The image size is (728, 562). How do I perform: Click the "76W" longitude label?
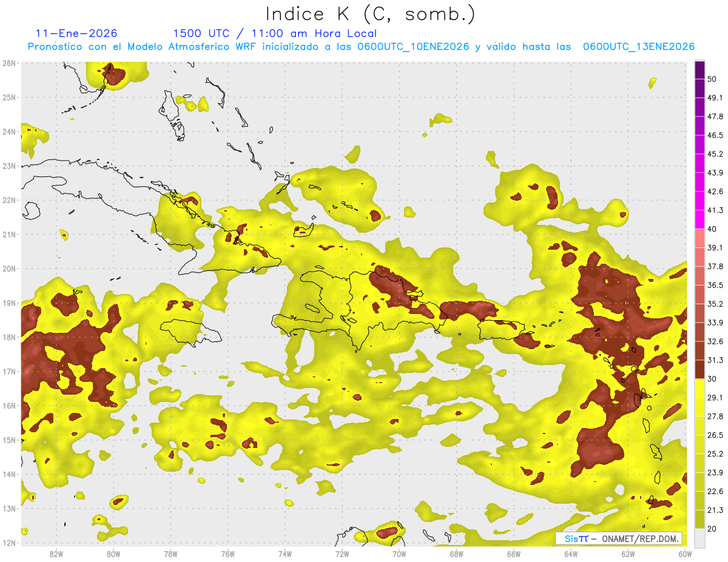[227, 554]
